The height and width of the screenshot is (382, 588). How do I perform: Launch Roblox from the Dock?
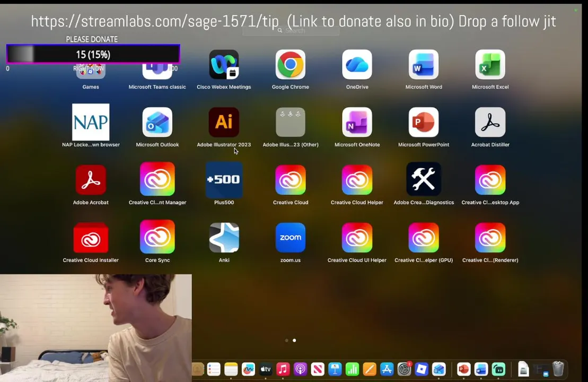[422, 369]
